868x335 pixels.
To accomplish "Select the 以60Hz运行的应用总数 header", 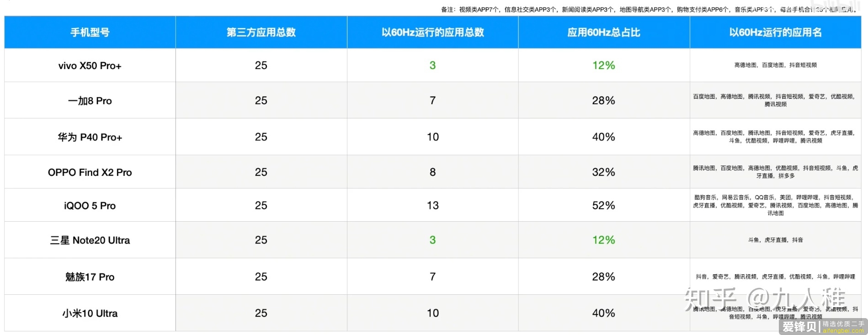I will (432, 32).
